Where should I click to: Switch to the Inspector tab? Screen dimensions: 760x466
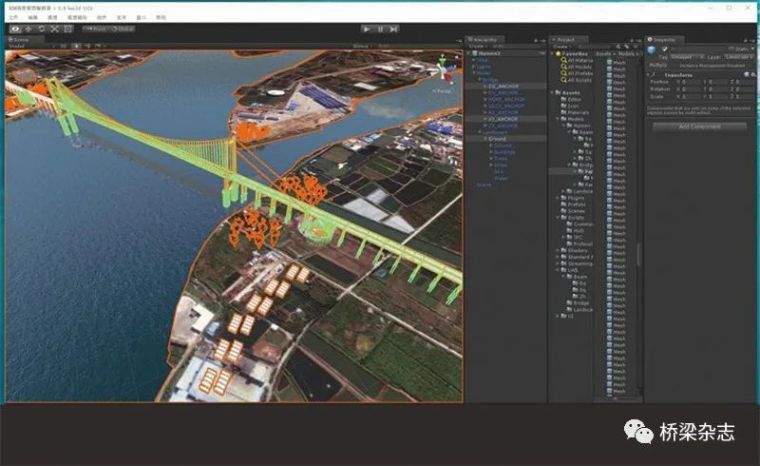tap(664, 39)
